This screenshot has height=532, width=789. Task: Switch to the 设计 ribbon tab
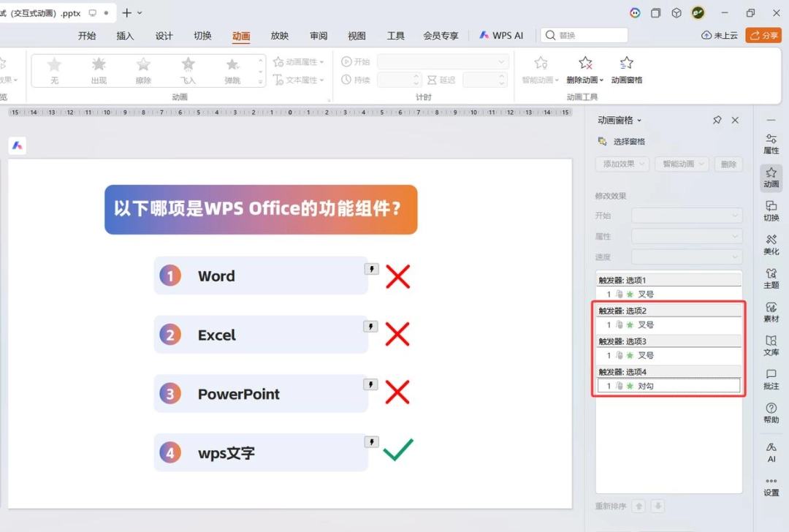(164, 36)
